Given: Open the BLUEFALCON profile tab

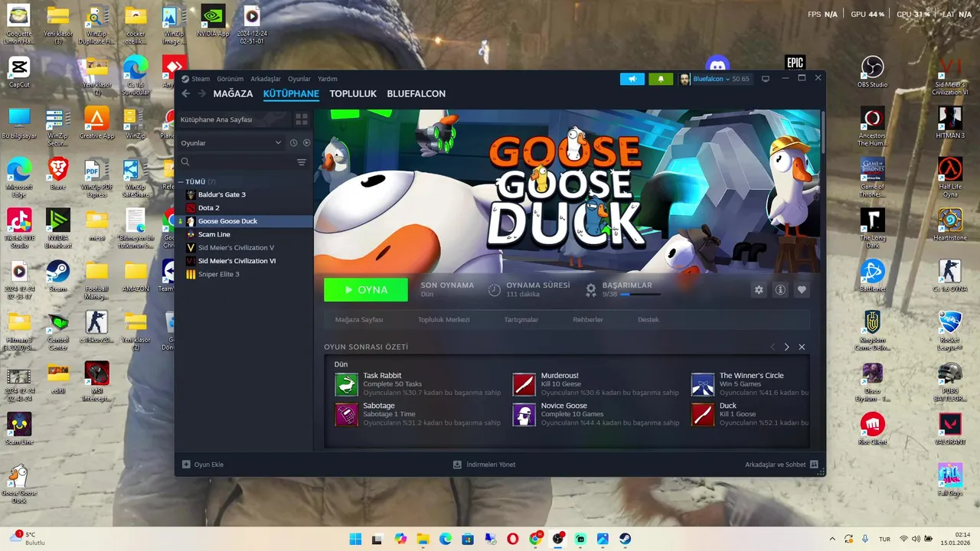Looking at the screenshot, I should click(x=416, y=93).
